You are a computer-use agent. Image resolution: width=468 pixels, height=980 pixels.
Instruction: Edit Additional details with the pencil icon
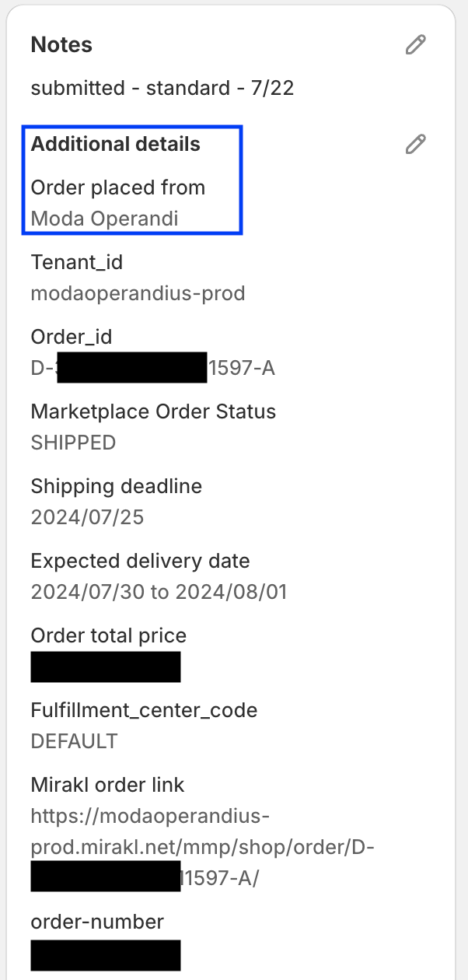[416, 144]
